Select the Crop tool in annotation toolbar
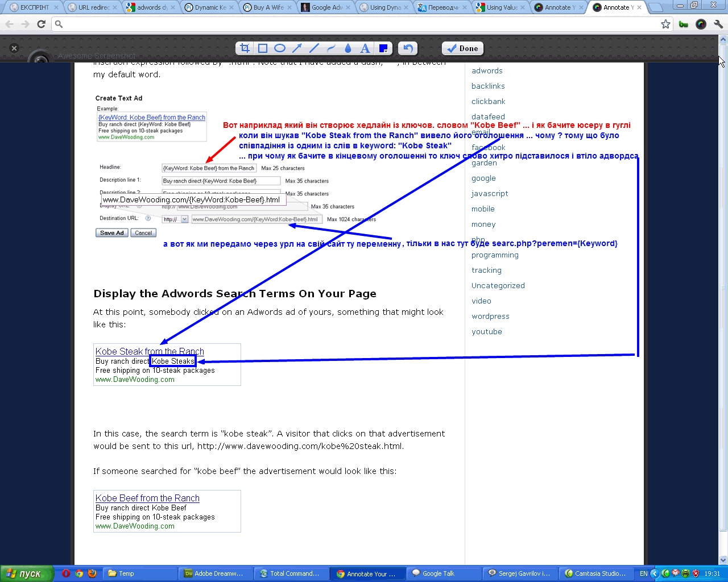Screen dimensions: 728x582 [245, 48]
